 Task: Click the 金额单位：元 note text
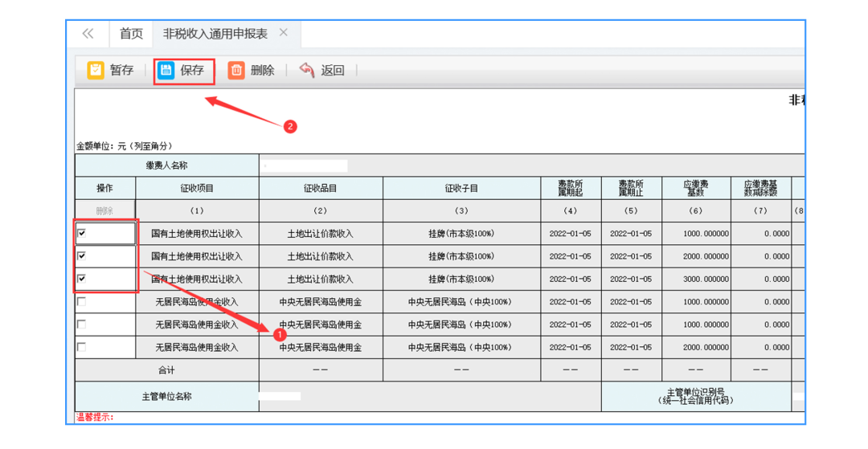pyautogui.click(x=125, y=146)
